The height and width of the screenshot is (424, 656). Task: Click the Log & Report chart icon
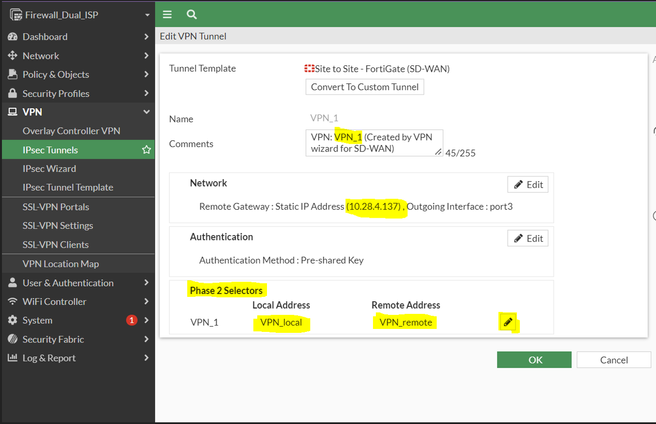click(12, 358)
